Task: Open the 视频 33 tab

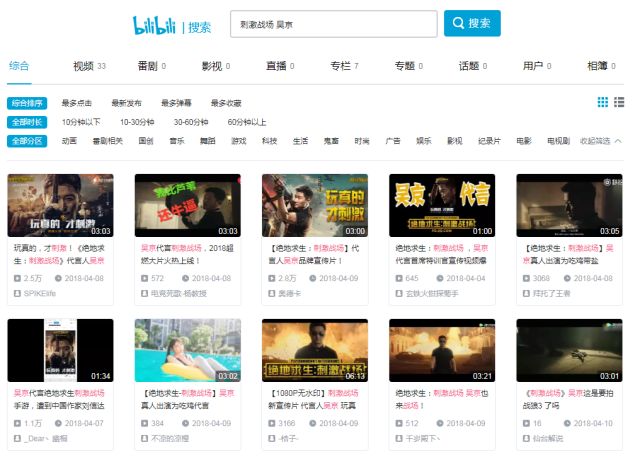Action: coord(89,66)
